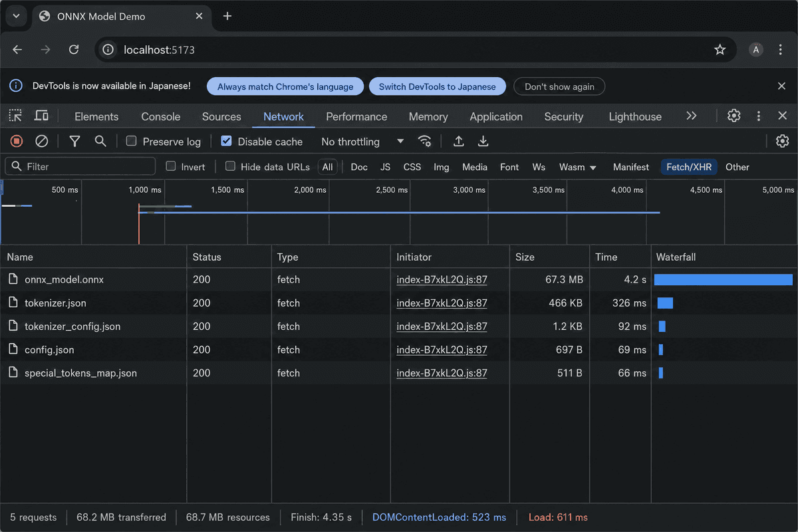This screenshot has height=532, width=798.
Task: Check Hide data URLs checkbox
Action: [x=230, y=166]
